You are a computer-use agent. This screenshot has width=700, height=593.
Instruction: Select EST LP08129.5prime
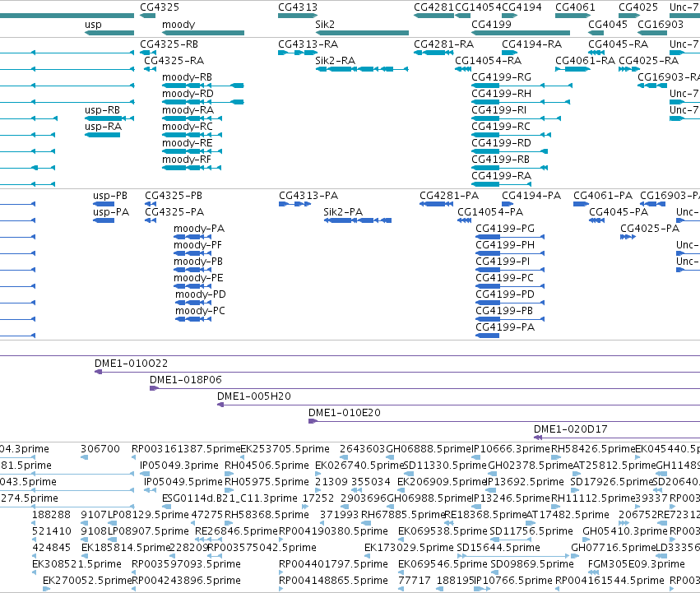[x=149, y=515]
